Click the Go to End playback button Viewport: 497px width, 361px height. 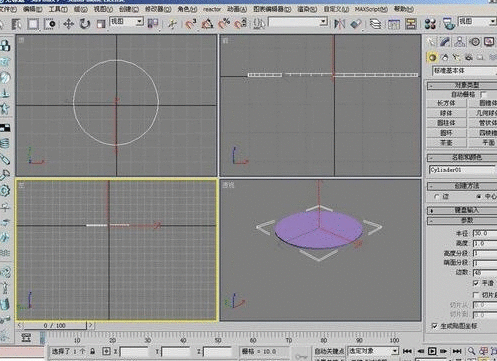click(x=457, y=351)
